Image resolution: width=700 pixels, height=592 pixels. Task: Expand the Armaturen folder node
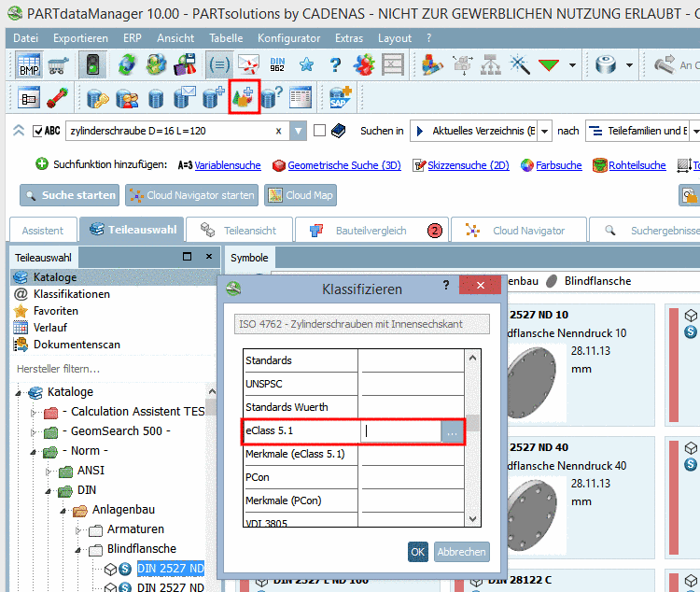pos(78,529)
